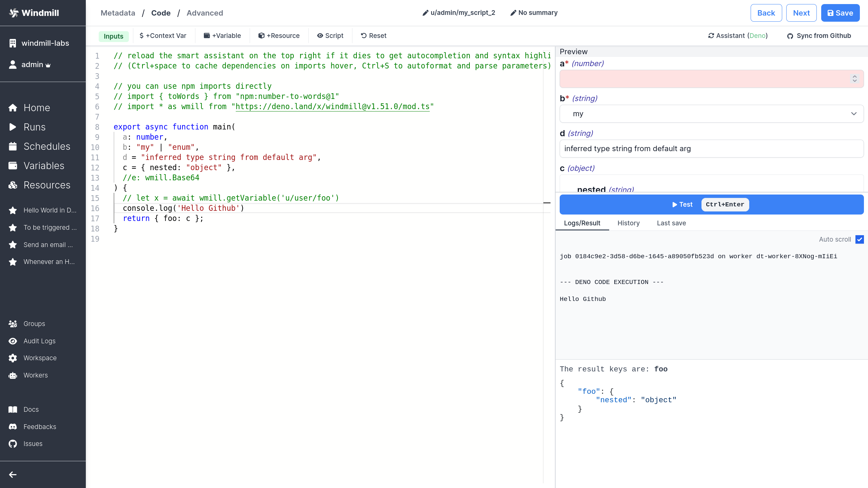868x488 pixels.
Task: Click the Windmill logo icon
Action: pos(14,13)
